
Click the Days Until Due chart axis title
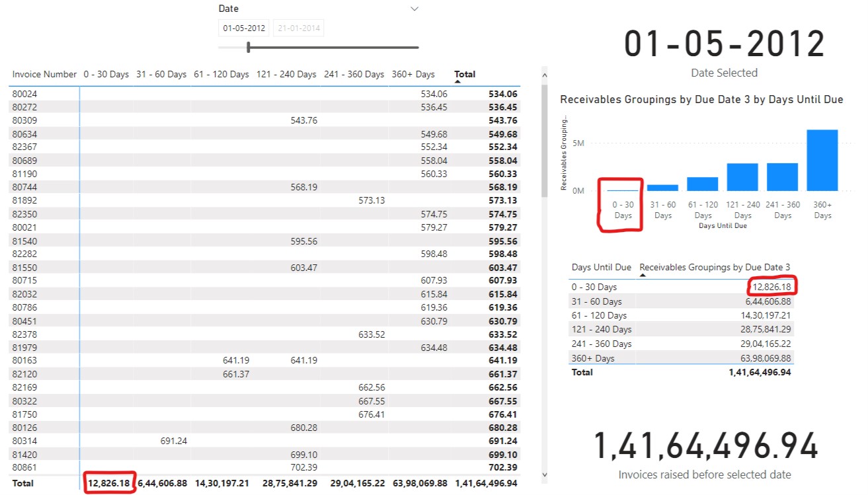[723, 226]
